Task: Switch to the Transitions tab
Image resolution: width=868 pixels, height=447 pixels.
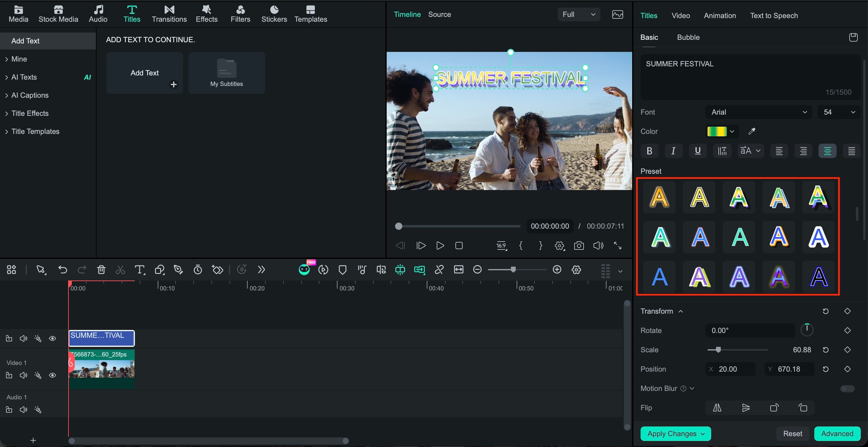Action: [169, 14]
